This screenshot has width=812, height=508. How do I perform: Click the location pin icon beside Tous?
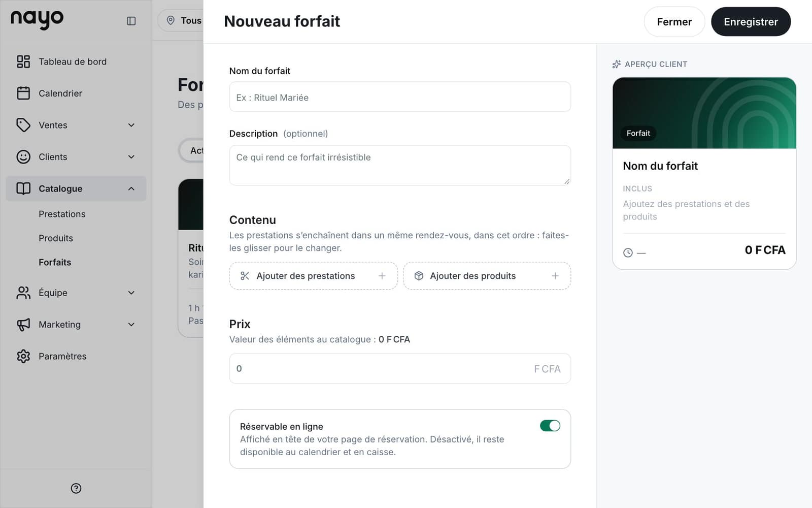click(171, 20)
